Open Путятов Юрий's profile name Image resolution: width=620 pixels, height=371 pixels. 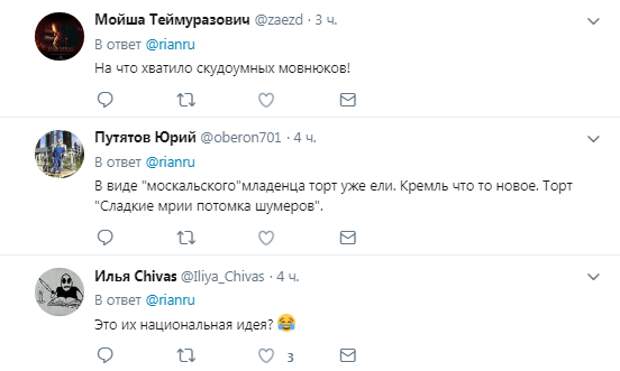[x=145, y=138]
